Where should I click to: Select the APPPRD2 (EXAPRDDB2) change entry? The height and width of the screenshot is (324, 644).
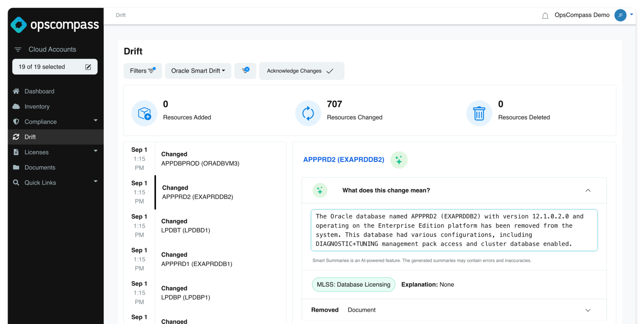tap(205, 192)
